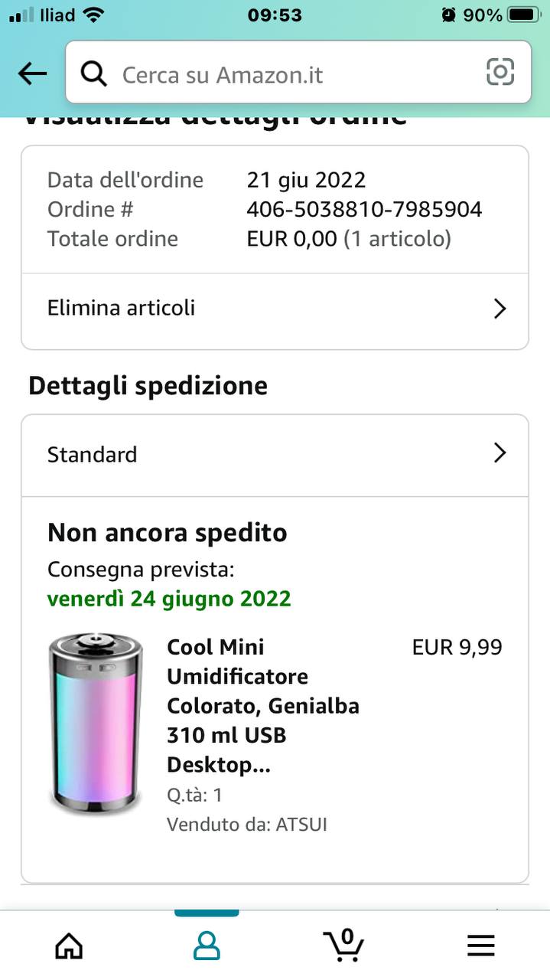Image resolution: width=550 pixels, height=980 pixels.
Task: Open the shopping cart icon
Action: (x=343, y=945)
